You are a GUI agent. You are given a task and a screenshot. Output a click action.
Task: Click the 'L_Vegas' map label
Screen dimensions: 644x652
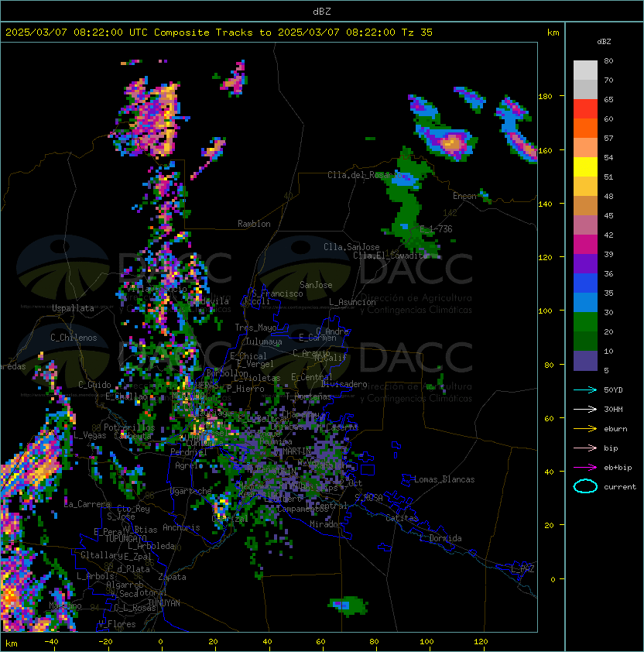[90, 435]
